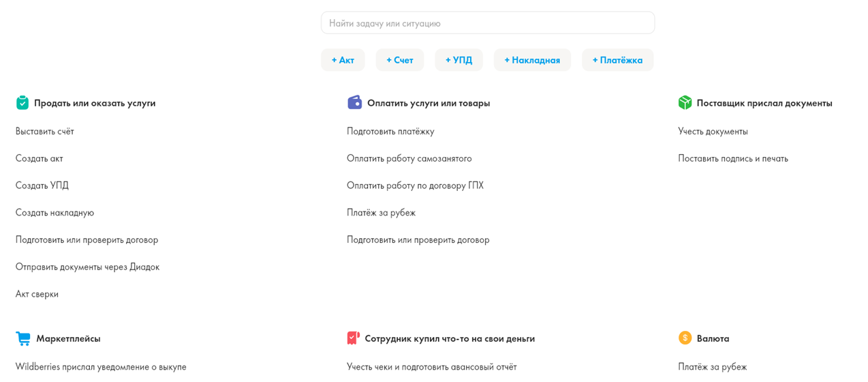Click the purple wallet icon beside Оплатить услуги или товары
This screenshot has width=868, height=382.
coord(354,102)
